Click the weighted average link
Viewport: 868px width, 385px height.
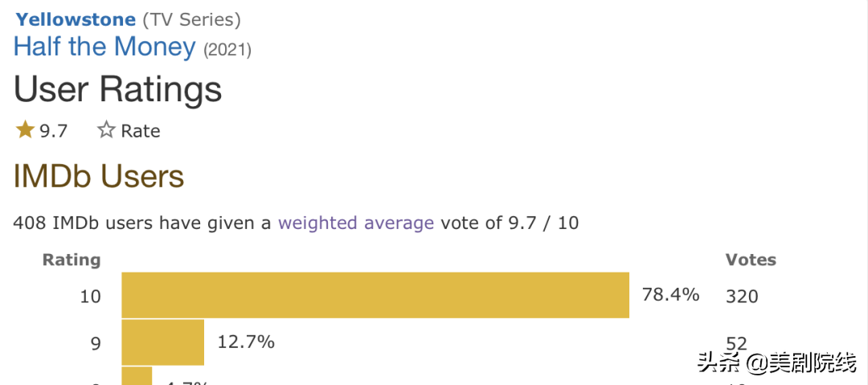(356, 223)
